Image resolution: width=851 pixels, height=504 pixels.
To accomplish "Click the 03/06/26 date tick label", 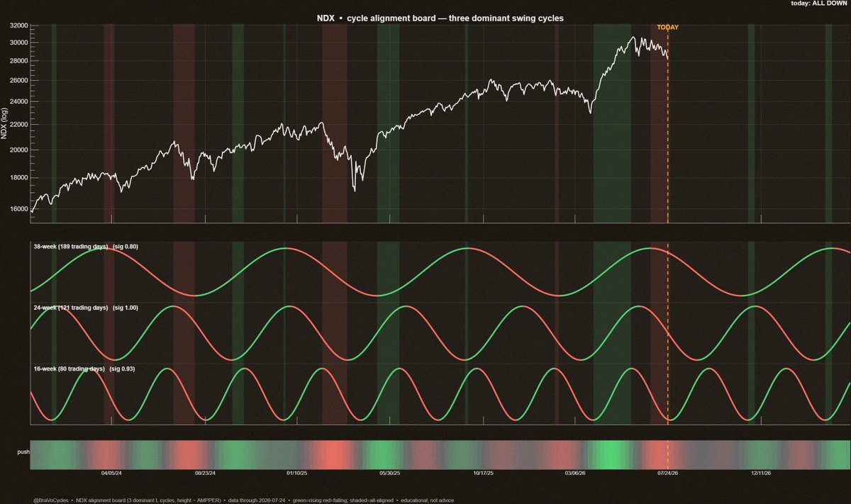I will 575,473.
